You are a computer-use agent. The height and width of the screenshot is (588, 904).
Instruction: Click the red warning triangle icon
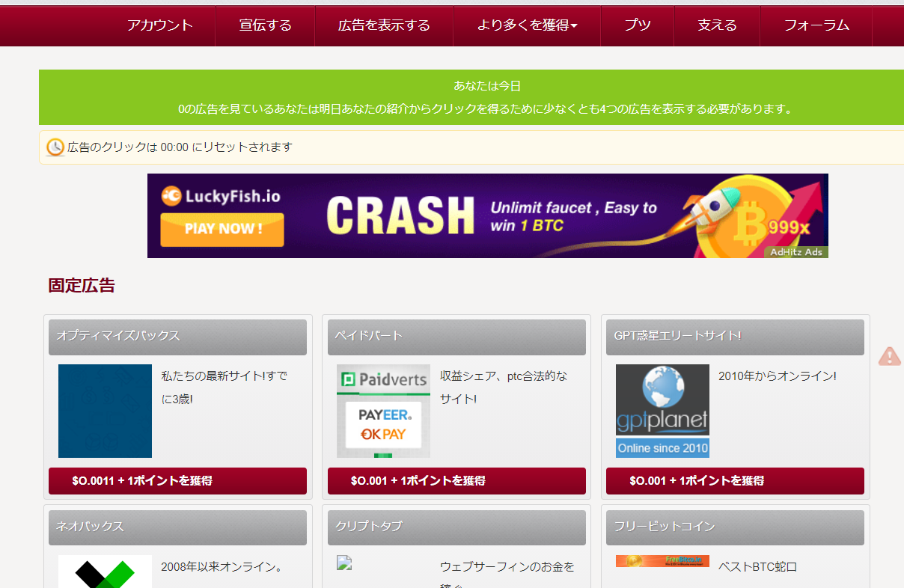point(889,356)
